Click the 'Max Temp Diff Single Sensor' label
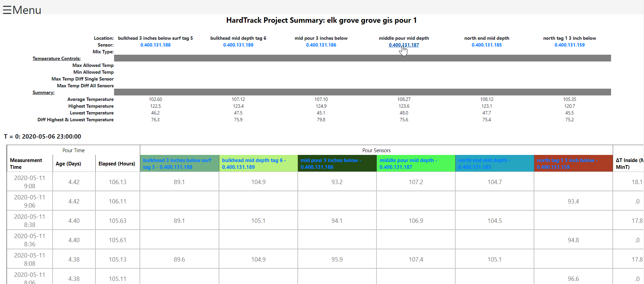The height and width of the screenshot is (284, 644). 82,79
